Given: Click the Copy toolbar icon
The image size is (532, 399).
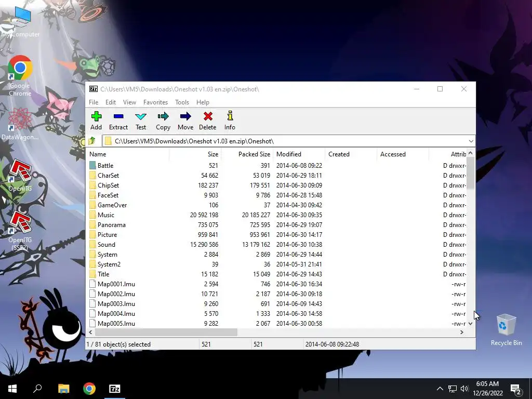Looking at the screenshot, I should [163, 116].
